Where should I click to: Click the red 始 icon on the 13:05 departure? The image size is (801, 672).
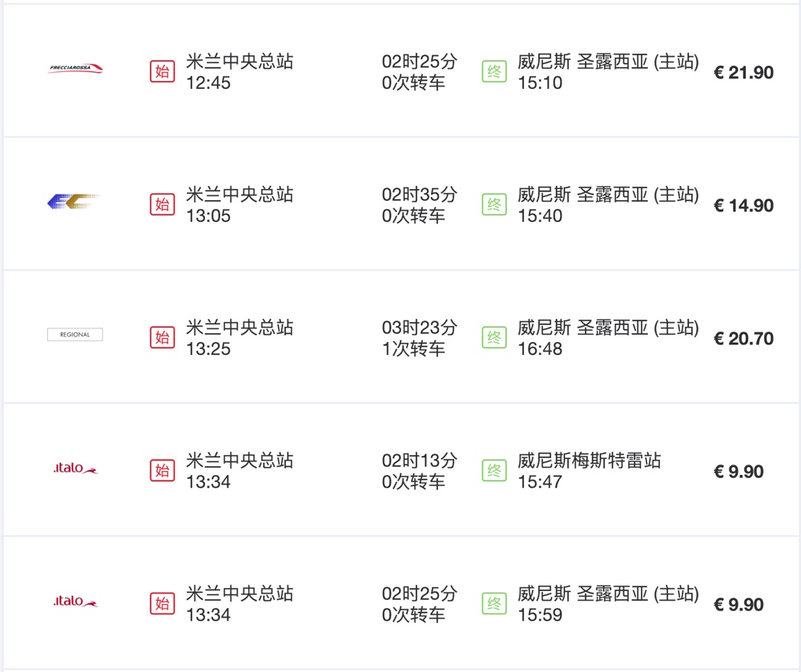(162, 204)
